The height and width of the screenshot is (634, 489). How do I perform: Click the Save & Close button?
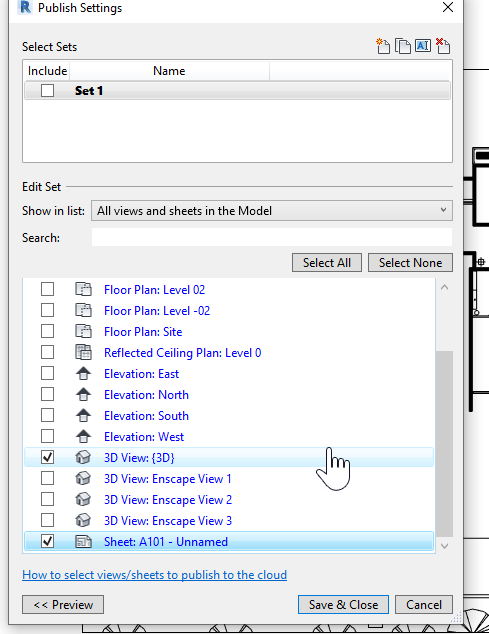tap(343, 604)
